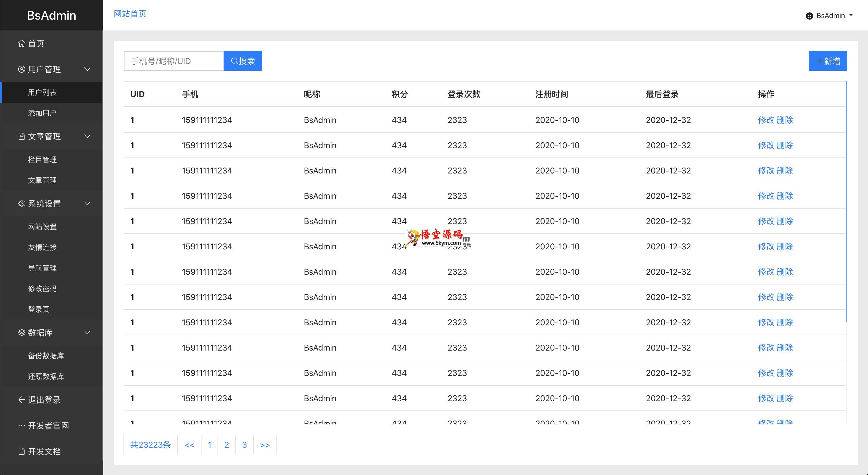868x475 pixels.
Task: Click the ellipsis icon beside 开发者官网
Action: [21, 425]
